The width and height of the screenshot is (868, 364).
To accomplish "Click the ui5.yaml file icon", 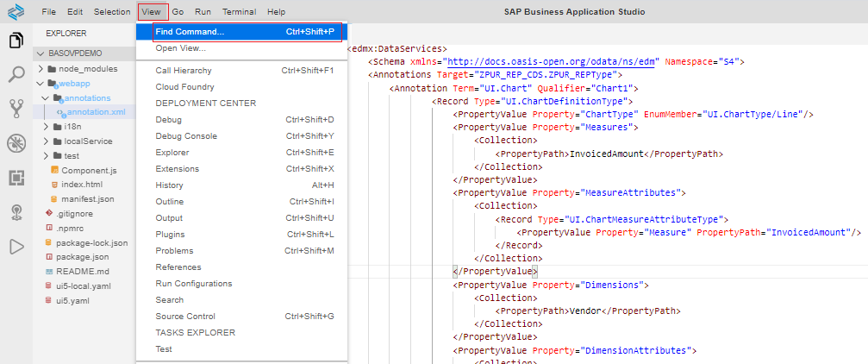I will pyautogui.click(x=49, y=301).
